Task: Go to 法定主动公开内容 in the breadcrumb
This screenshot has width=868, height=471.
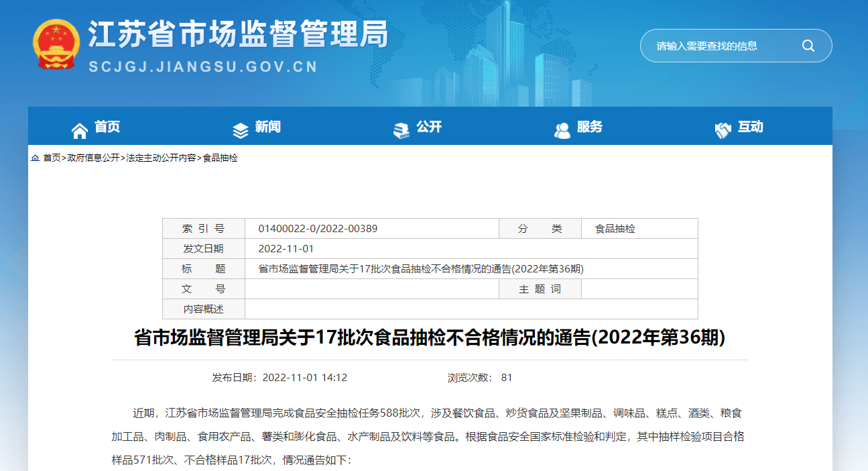Action: pos(161,158)
